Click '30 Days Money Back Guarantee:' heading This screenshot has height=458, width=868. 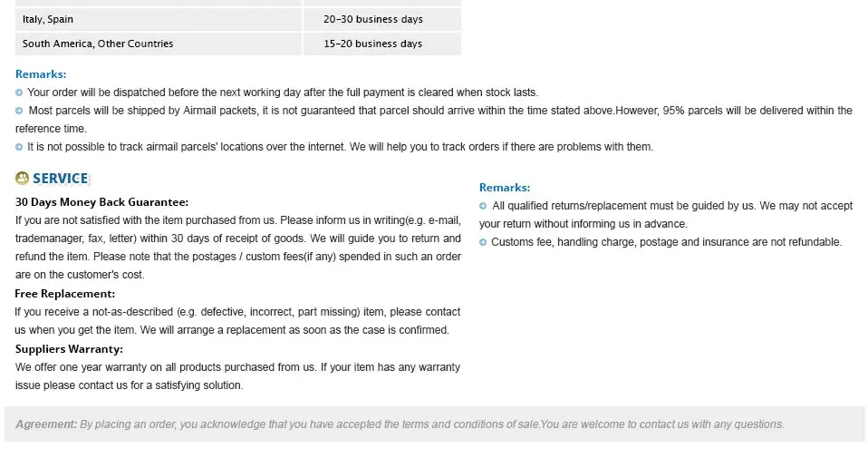coord(101,202)
